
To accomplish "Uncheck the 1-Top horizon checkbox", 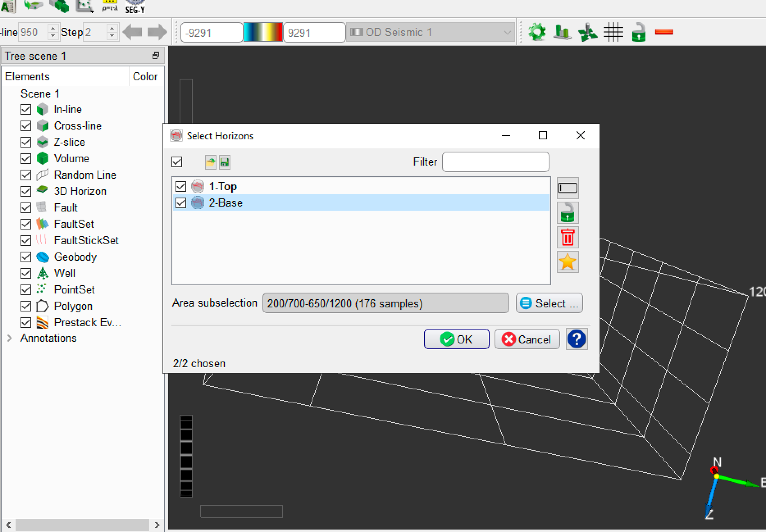I will [181, 186].
